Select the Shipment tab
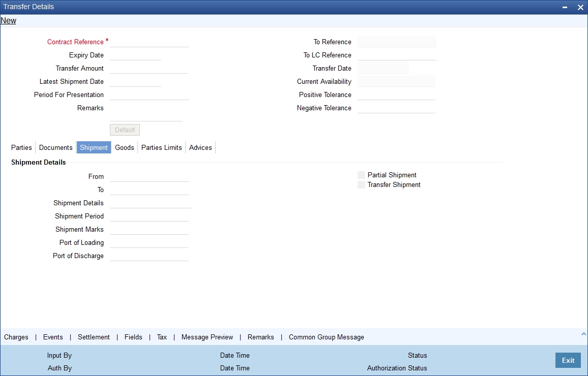 coord(94,147)
